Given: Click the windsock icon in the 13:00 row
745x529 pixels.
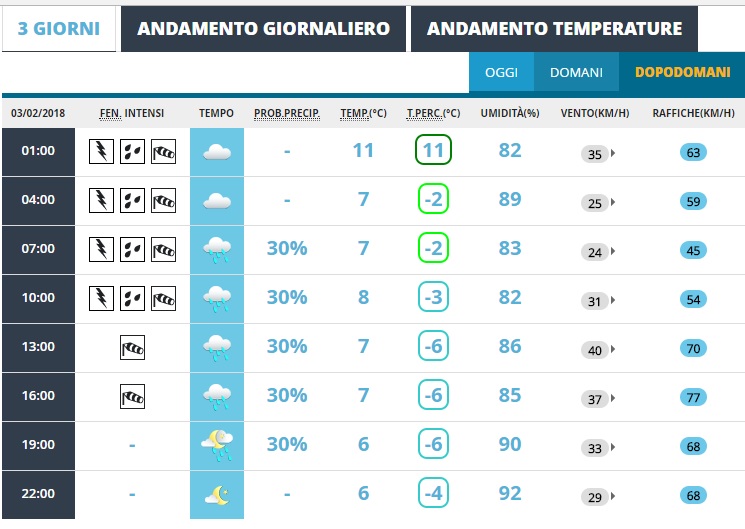Looking at the screenshot, I should 132,347.
